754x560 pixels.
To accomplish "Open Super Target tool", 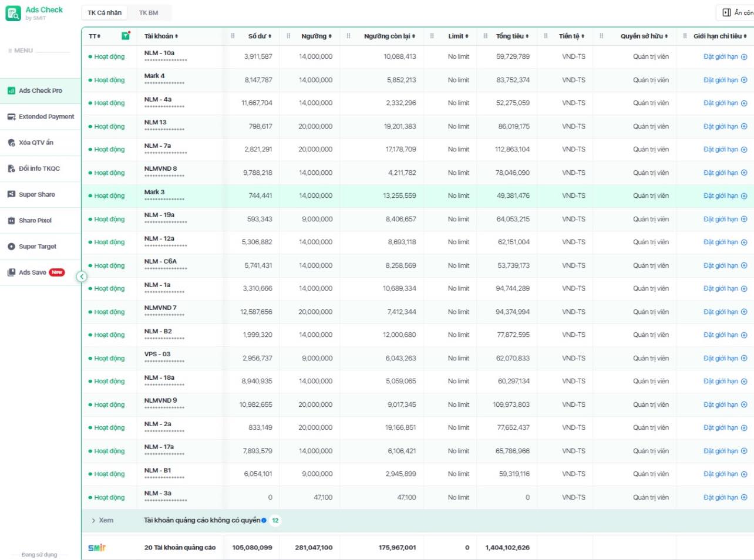I will click(37, 247).
